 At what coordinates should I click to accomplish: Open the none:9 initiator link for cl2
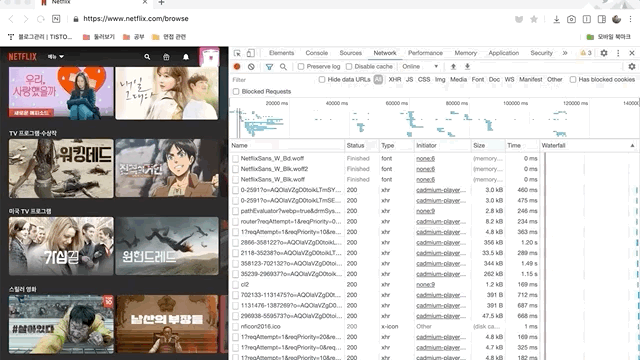point(425,284)
